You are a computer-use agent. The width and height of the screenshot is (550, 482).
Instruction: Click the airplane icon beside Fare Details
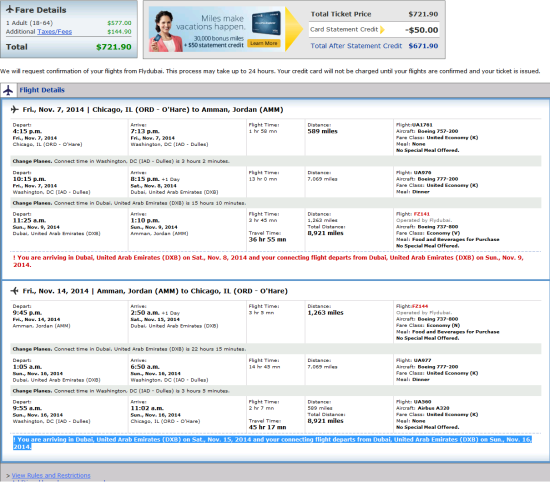click(9, 9)
